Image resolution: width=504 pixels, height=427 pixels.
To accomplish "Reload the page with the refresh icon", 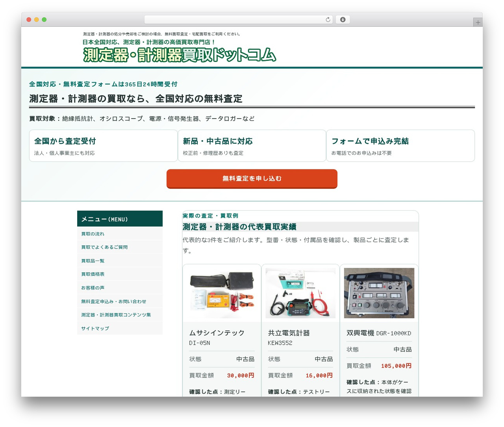I will (x=328, y=20).
